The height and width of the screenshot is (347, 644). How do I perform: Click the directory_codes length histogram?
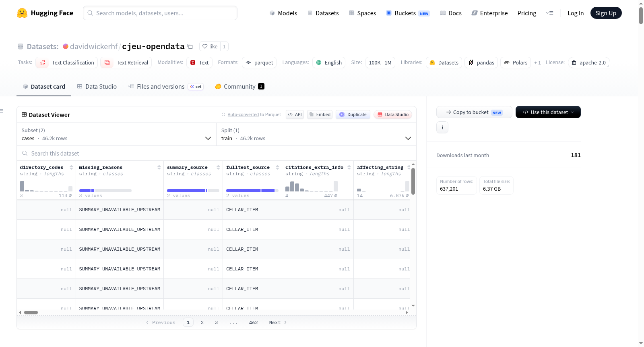(46, 186)
